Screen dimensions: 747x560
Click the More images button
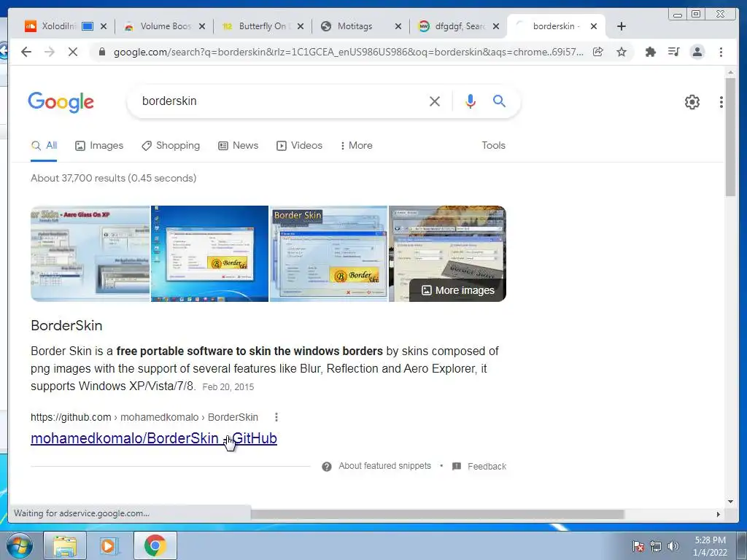click(458, 290)
